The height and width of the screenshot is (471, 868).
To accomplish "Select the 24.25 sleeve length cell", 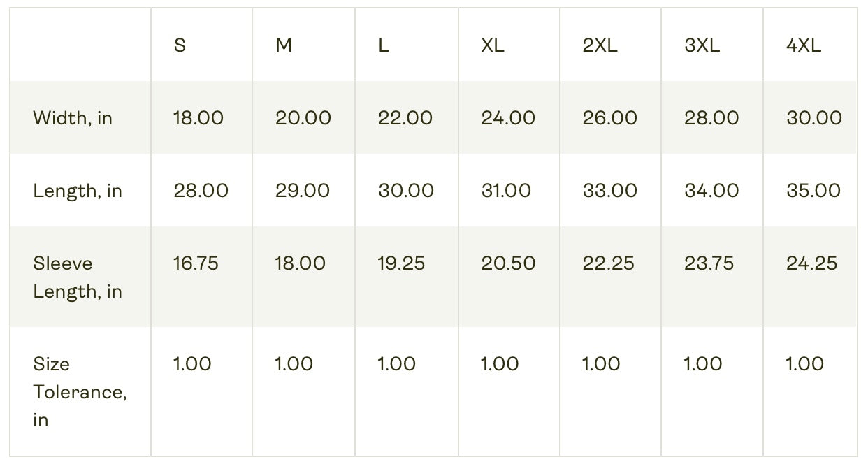I will click(x=811, y=263).
